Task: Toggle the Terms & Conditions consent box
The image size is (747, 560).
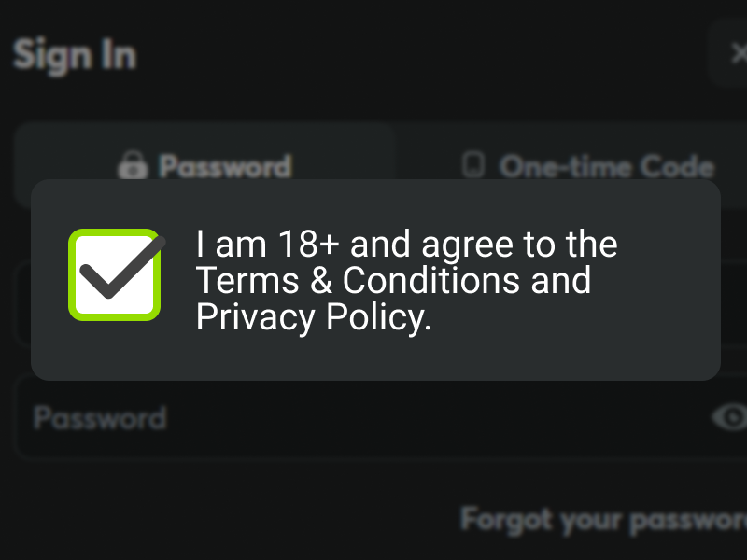Action: click(x=113, y=273)
